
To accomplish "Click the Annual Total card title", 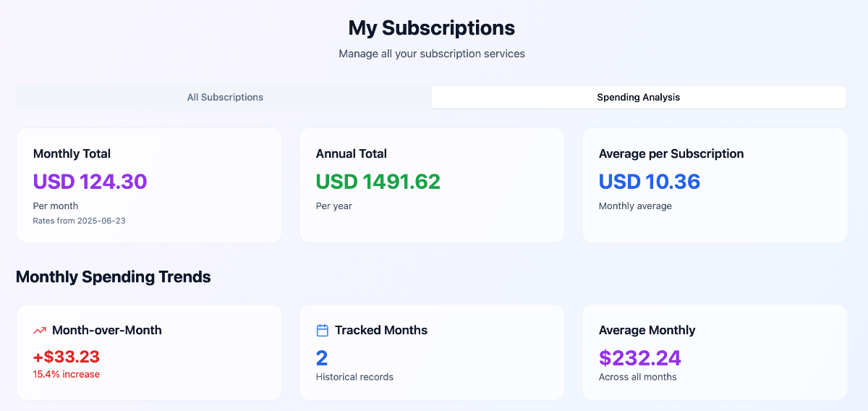I will 352,153.
